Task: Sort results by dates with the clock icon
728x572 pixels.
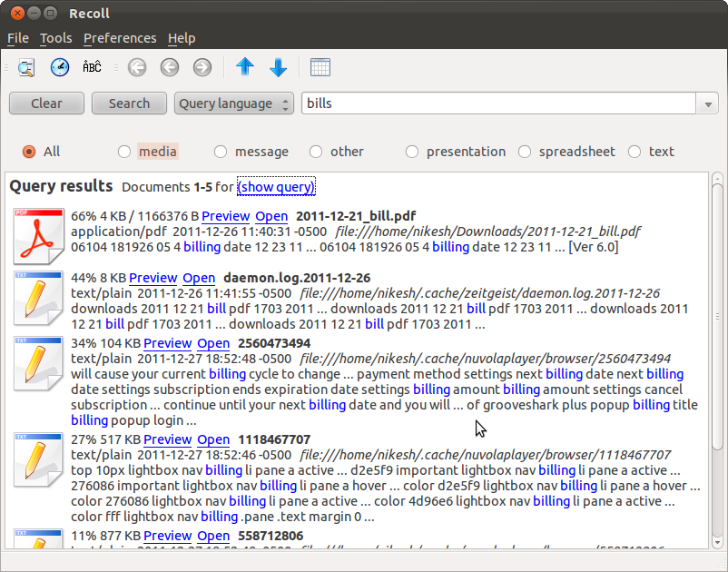Action: [59, 66]
